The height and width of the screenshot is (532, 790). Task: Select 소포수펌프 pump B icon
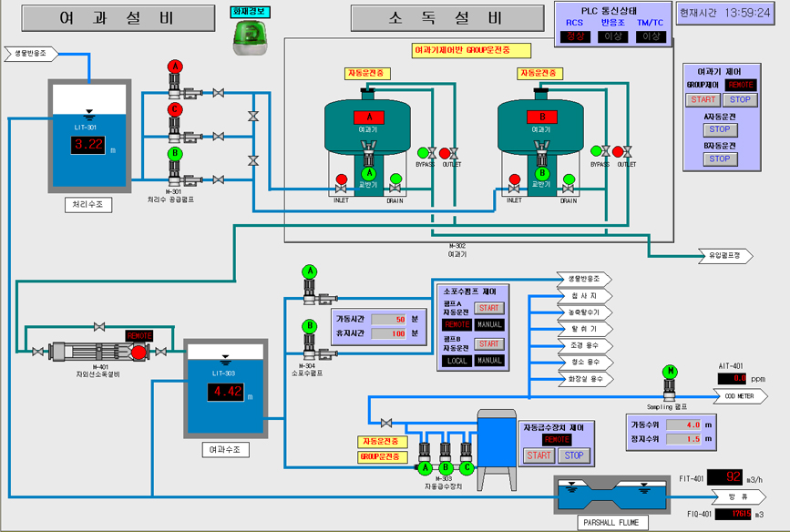pyautogui.click(x=309, y=325)
